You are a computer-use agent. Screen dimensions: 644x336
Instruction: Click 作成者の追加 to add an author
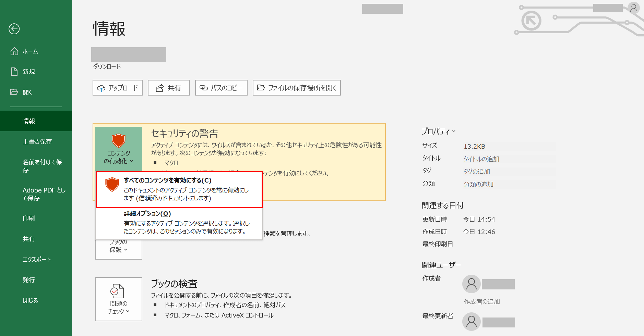[481, 301]
